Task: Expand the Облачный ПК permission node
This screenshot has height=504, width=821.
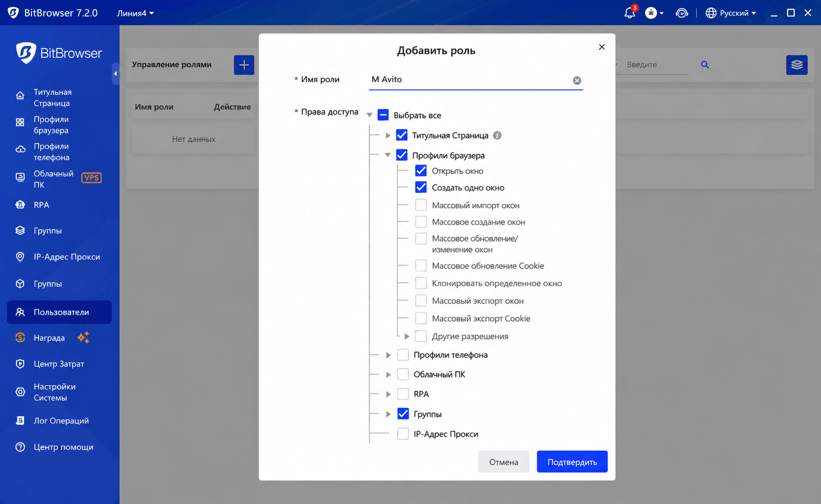Action: tap(388, 374)
